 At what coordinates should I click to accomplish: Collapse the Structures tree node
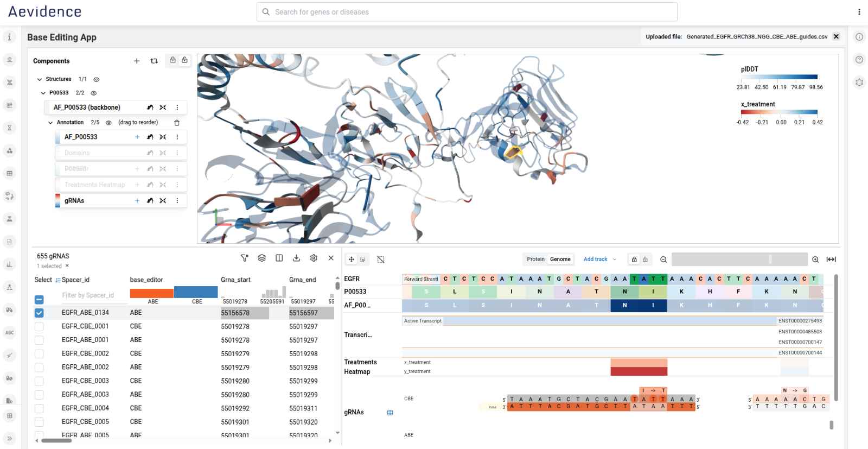40,79
